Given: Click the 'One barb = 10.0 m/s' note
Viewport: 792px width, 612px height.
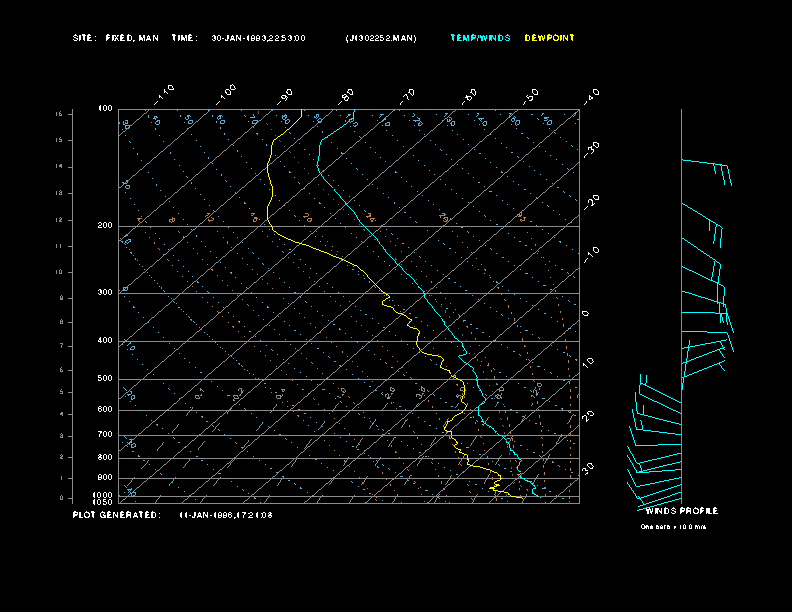Looking at the screenshot, I should pyautogui.click(x=673, y=527).
